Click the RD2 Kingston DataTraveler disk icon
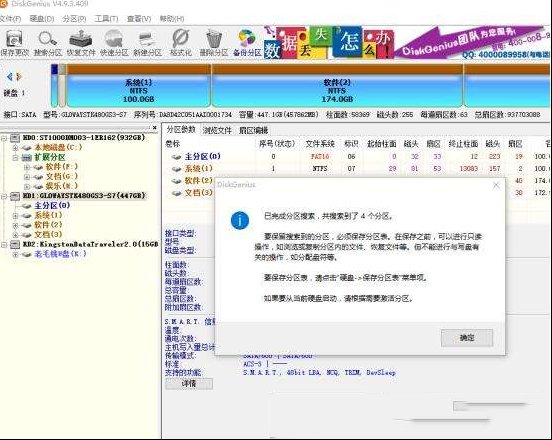The image size is (552, 440). (15, 244)
